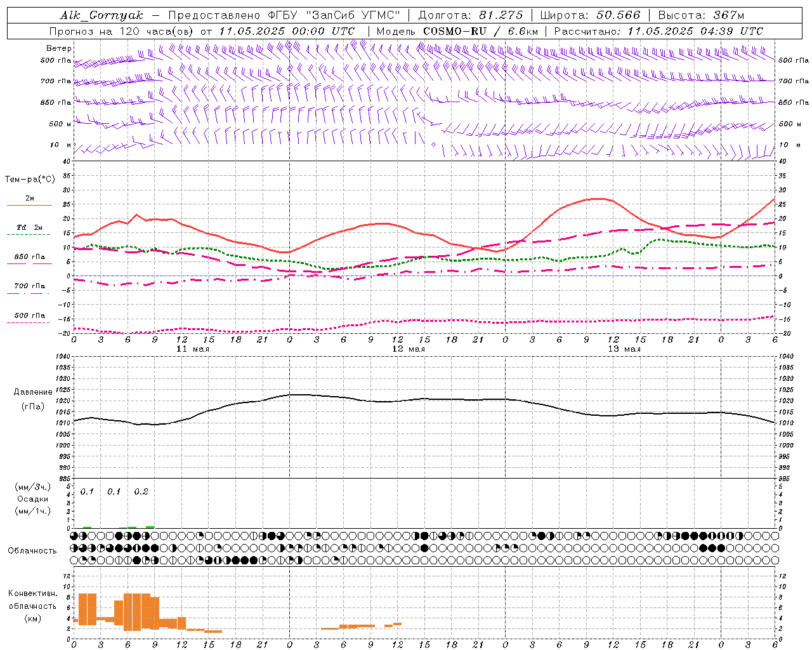The height and width of the screenshot is (650, 812).
Task: Click the 'Тем-ра(°C)' temperature panel label
Action: click(30, 180)
